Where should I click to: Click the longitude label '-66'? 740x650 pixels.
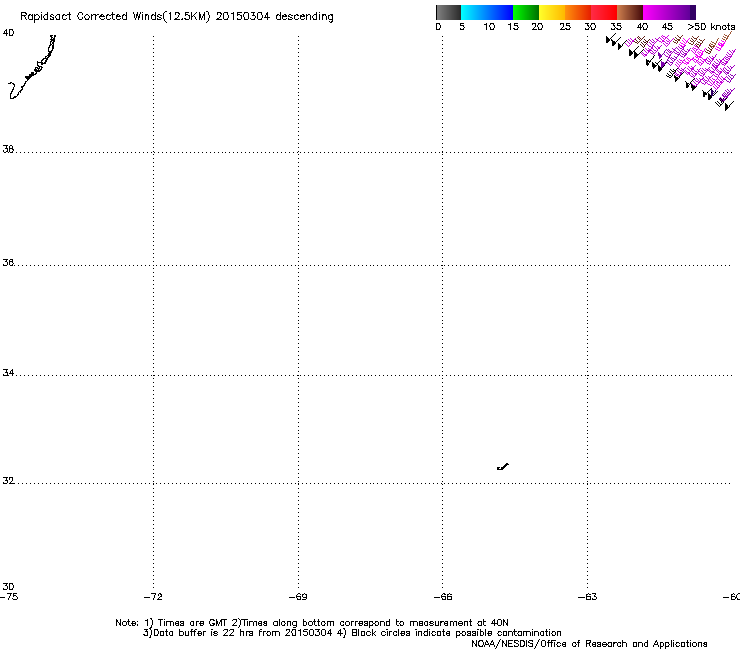pyautogui.click(x=443, y=597)
